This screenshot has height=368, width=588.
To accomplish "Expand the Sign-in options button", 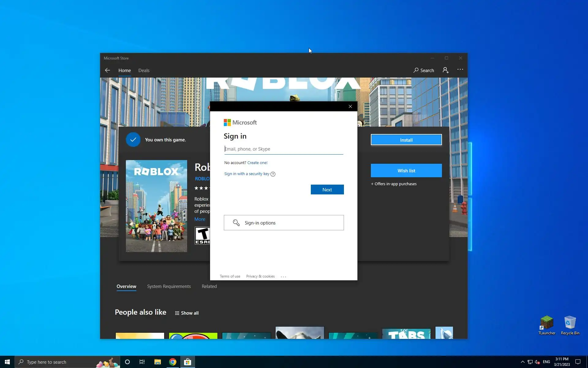I will (x=284, y=223).
